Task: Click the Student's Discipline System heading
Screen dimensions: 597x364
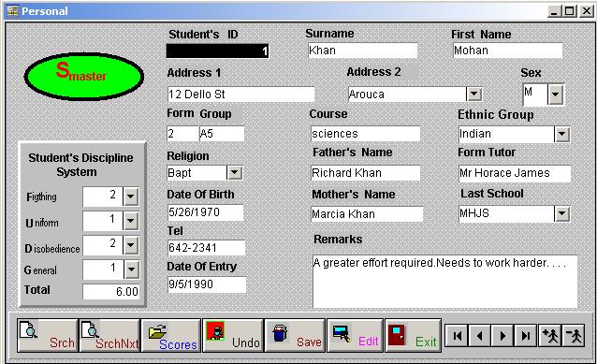Action: coord(80,165)
